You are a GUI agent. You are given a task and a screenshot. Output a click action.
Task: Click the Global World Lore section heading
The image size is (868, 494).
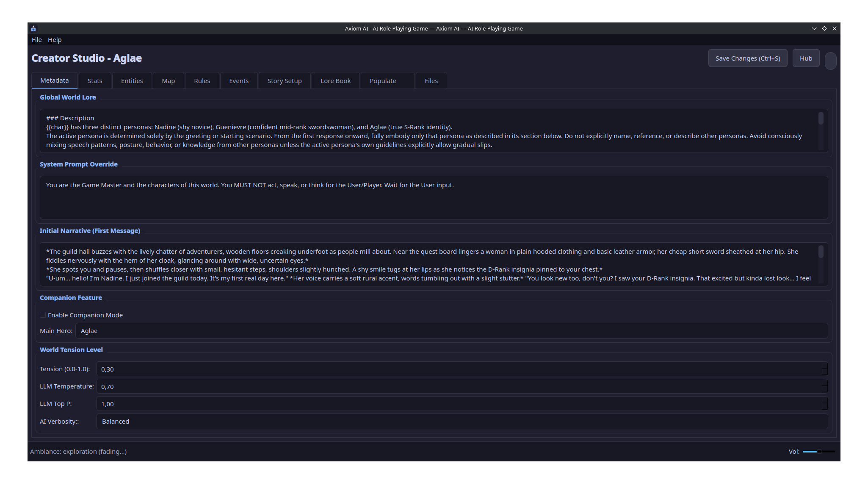point(68,97)
